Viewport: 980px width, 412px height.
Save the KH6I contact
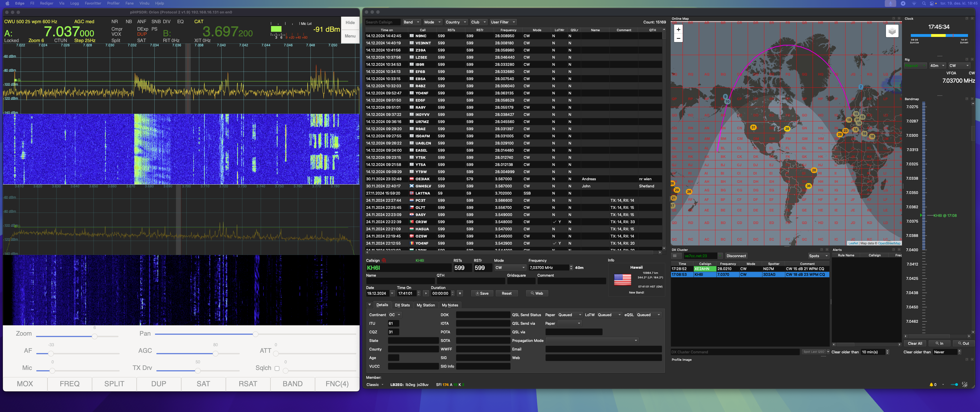click(482, 294)
